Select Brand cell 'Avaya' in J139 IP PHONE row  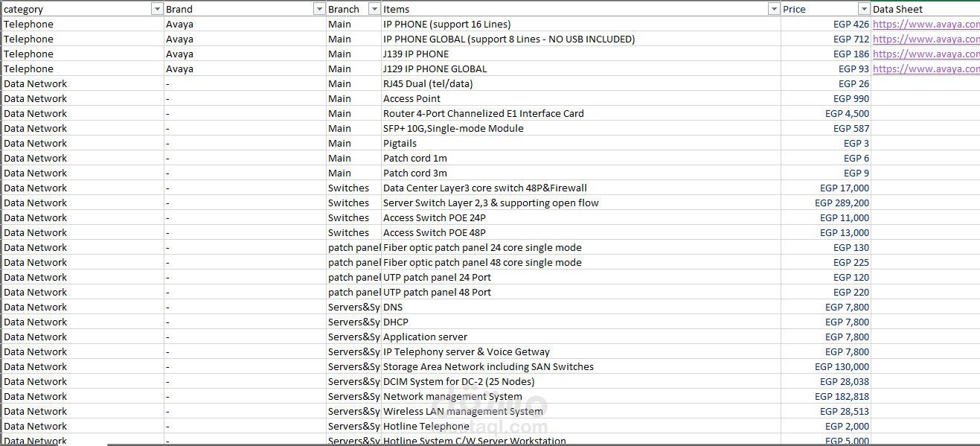pos(246,54)
